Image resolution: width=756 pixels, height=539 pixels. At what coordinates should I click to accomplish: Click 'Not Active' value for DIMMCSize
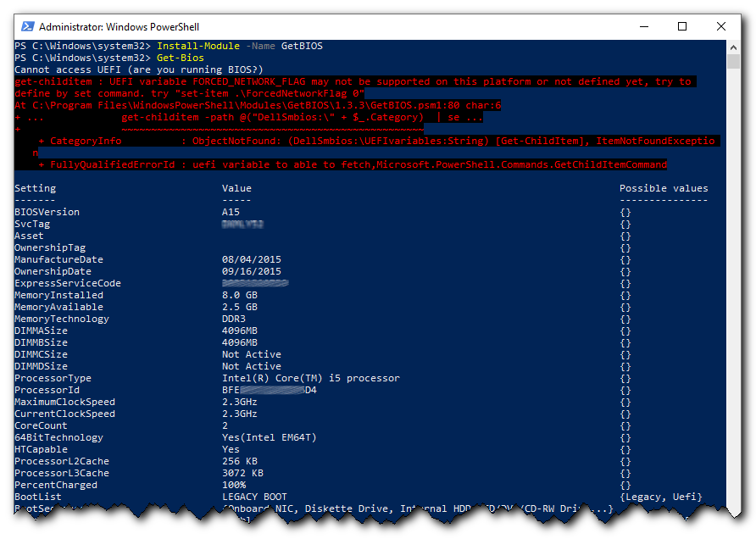(251, 354)
